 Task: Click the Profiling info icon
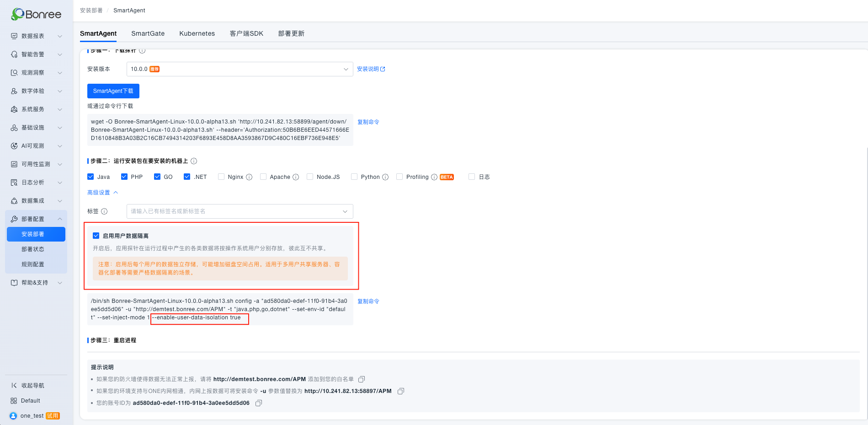click(434, 177)
